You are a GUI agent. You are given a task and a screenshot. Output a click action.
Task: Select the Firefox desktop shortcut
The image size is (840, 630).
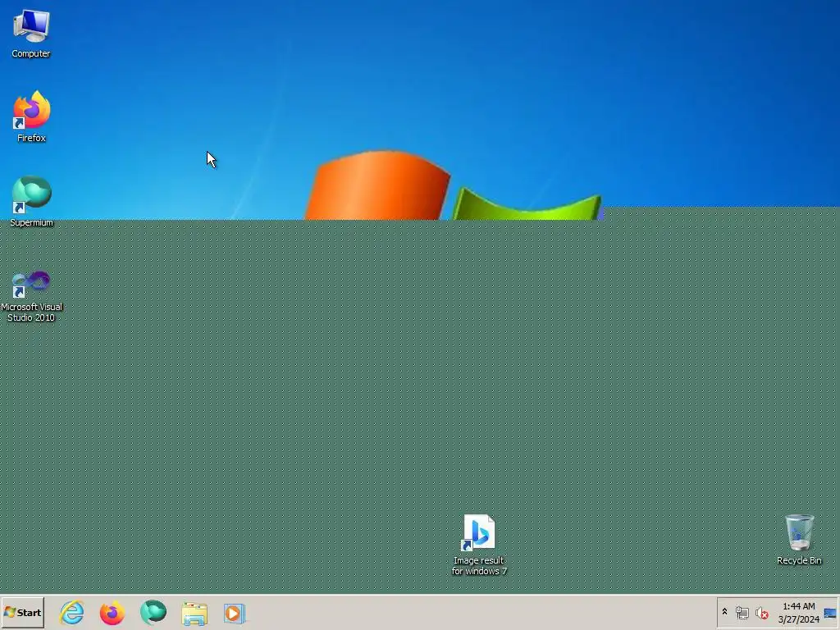31,116
